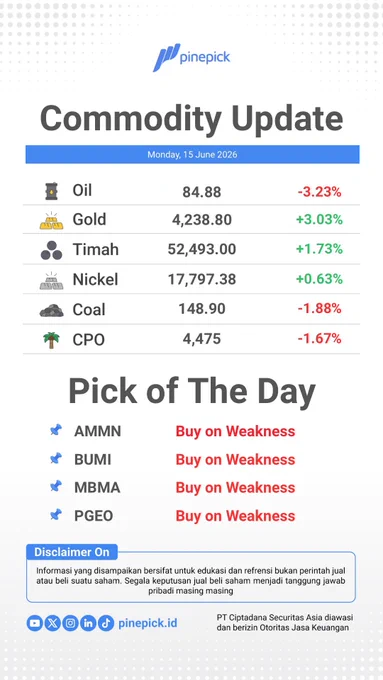
Task: Tap the oil barrel icon
Action: pyautogui.click(x=51, y=191)
